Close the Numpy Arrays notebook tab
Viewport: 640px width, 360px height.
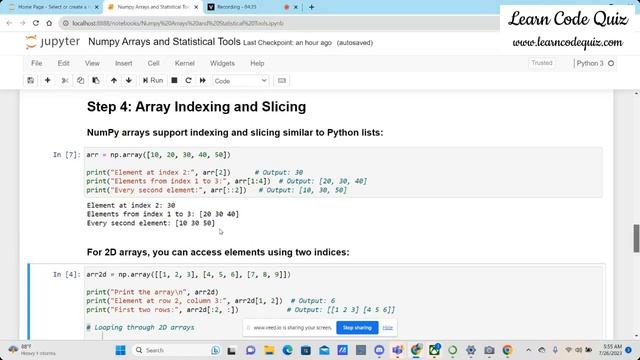point(196,7)
